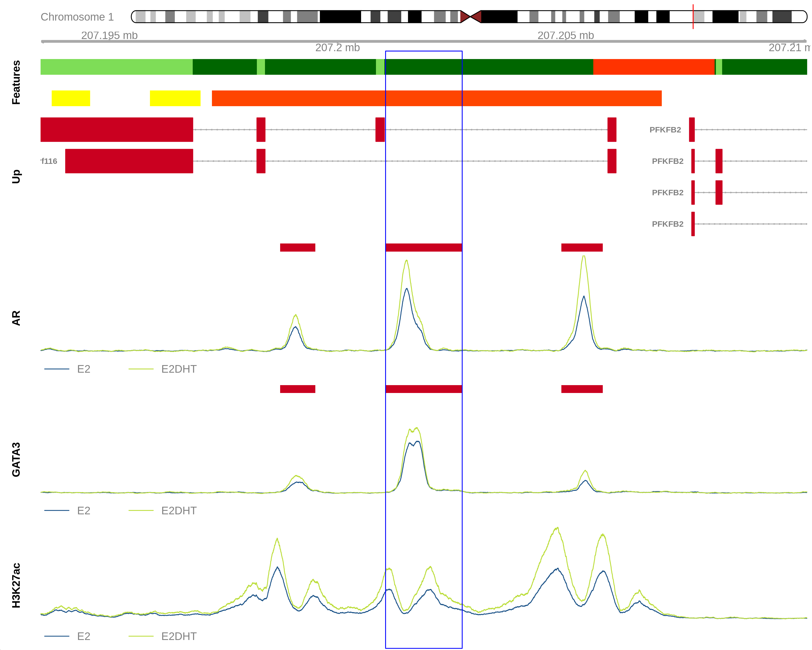The image size is (812, 650).
Task: Select the bottom PFKFB2 transcript label
Action: tap(667, 224)
